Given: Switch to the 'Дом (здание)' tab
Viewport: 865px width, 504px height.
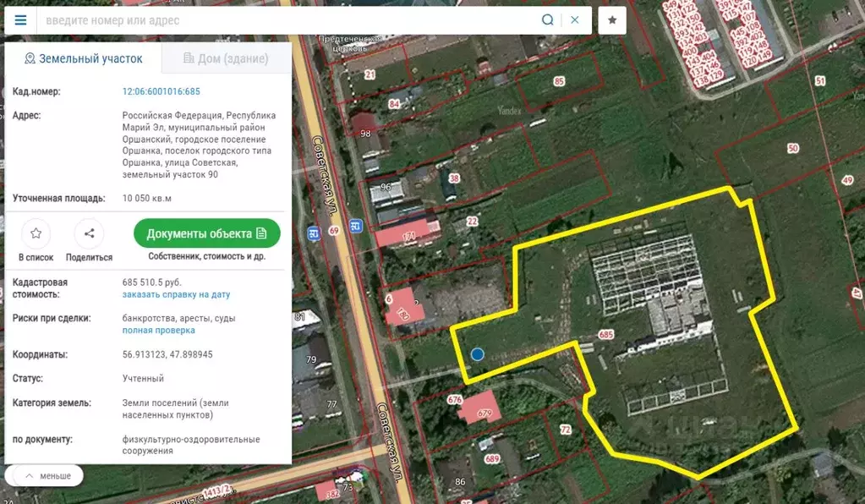Looking at the screenshot, I should tap(226, 58).
